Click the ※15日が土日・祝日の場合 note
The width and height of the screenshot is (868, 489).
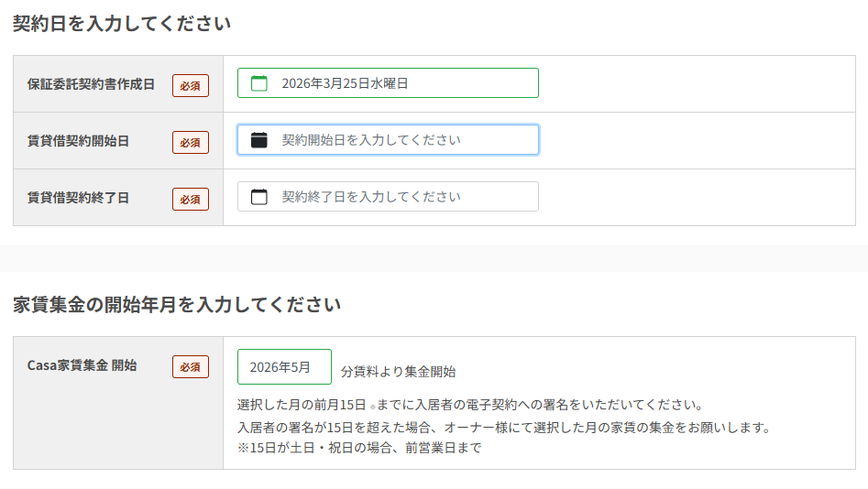coord(359,448)
